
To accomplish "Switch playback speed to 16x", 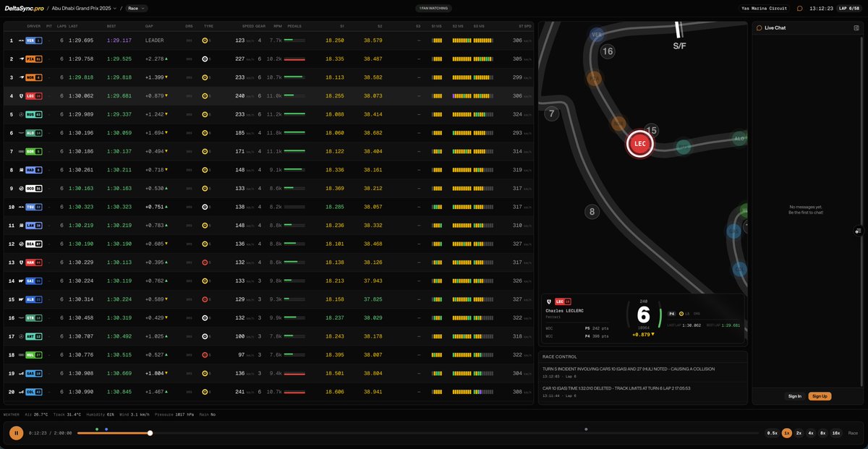I will (x=835, y=432).
